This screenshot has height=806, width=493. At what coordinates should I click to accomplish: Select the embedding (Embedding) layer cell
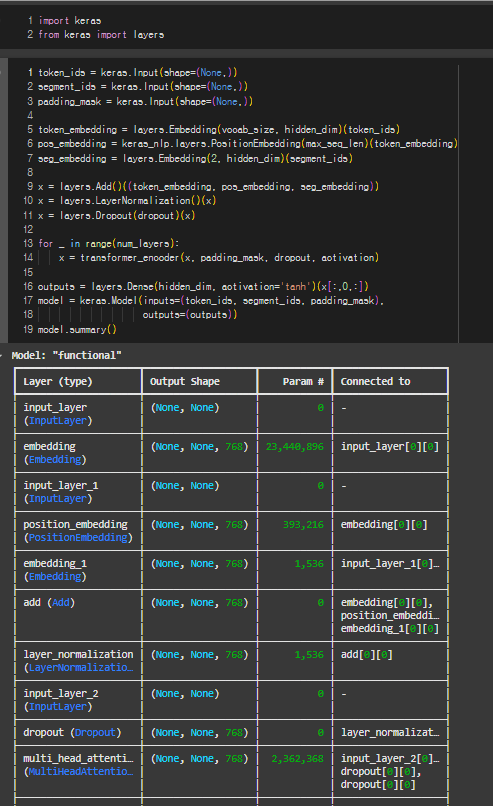point(79,453)
